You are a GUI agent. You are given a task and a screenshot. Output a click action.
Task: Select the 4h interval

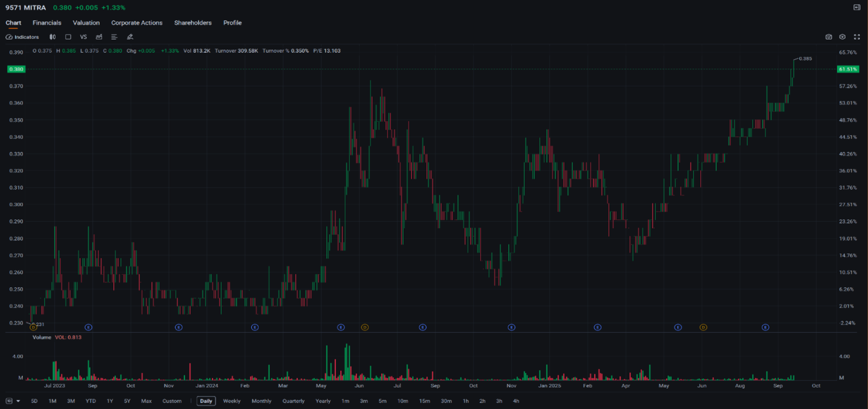click(516, 401)
